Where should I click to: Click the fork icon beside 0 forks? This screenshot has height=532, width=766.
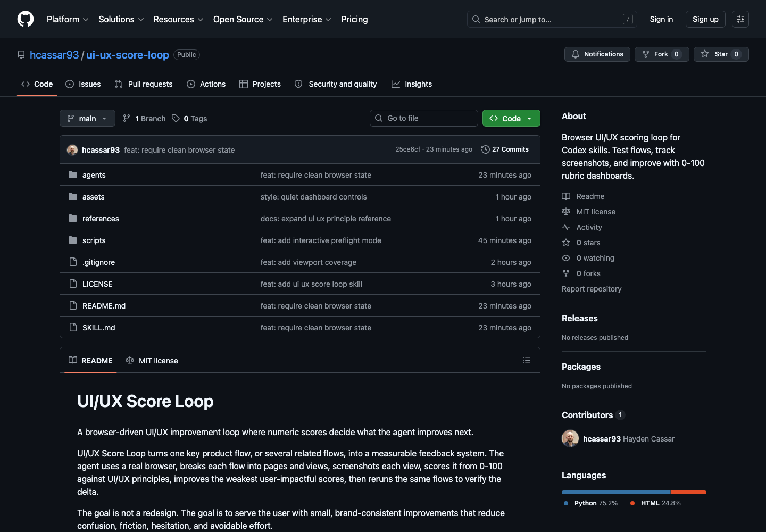click(x=566, y=273)
